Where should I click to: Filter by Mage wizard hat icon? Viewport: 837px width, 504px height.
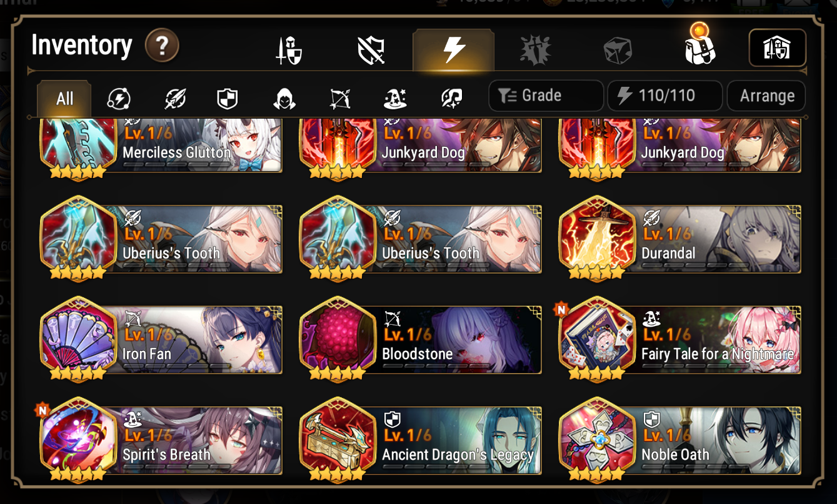[x=396, y=98]
